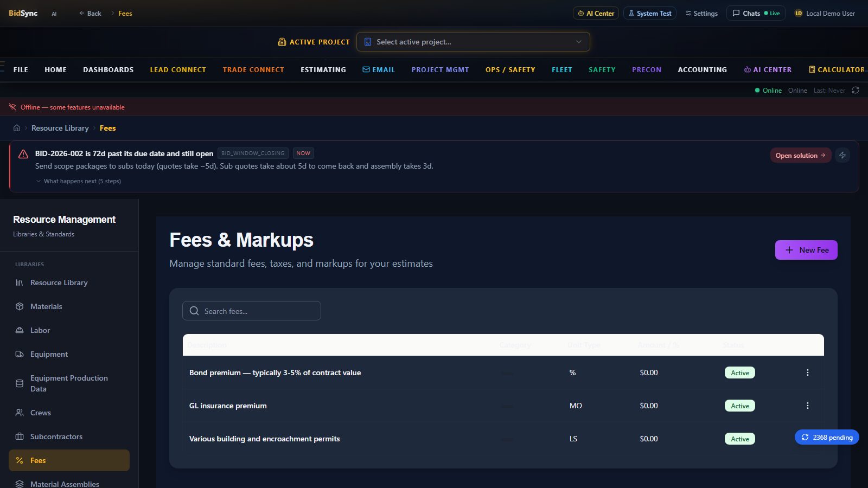Click the Active badge for GL insurance premium
The width and height of the screenshot is (868, 488).
pyautogui.click(x=740, y=406)
